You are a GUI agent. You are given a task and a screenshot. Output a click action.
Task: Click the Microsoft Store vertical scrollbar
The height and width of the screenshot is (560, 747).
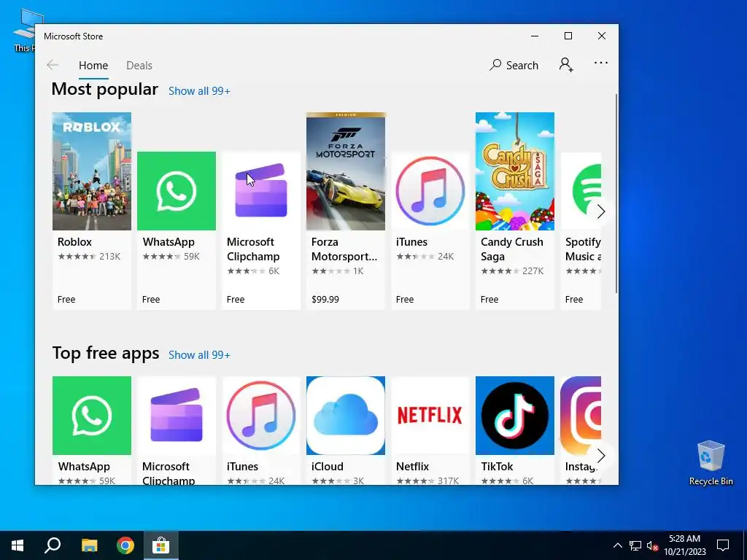(x=616, y=193)
